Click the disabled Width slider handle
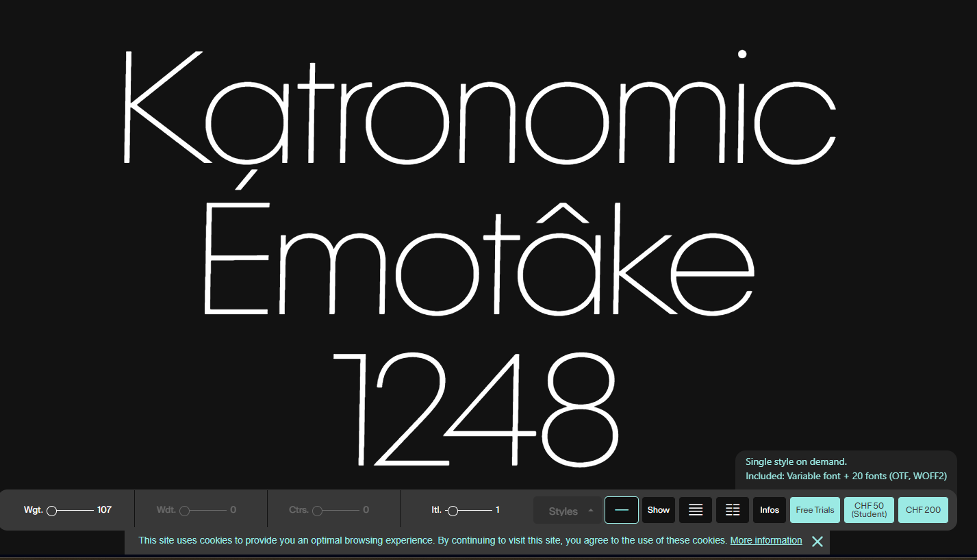This screenshot has height=560, width=977. 184,511
